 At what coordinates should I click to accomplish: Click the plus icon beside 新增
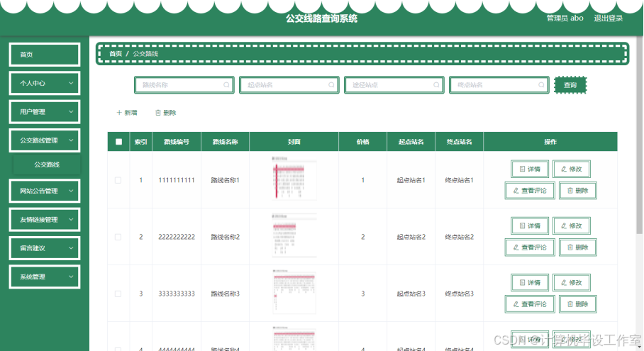(x=119, y=113)
